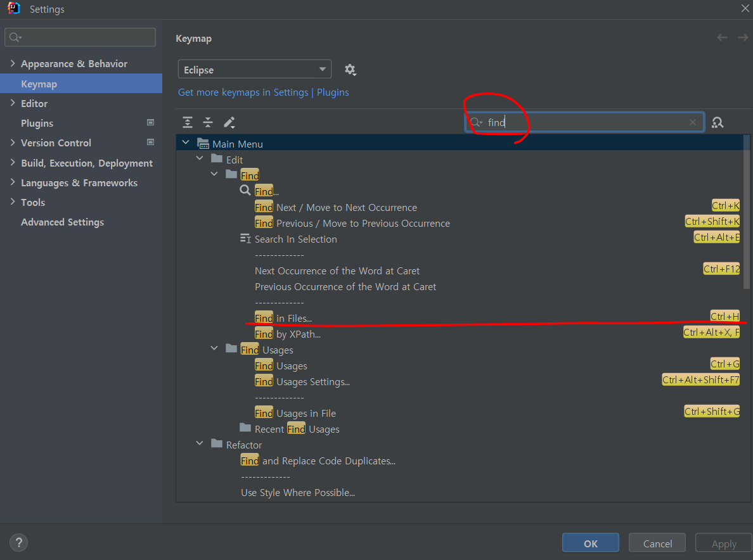Click the back navigation arrow
Screen dimensions: 753x560
722,37
